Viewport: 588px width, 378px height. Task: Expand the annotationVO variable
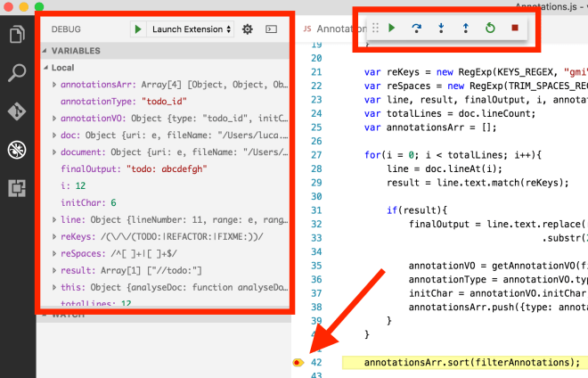coord(54,119)
